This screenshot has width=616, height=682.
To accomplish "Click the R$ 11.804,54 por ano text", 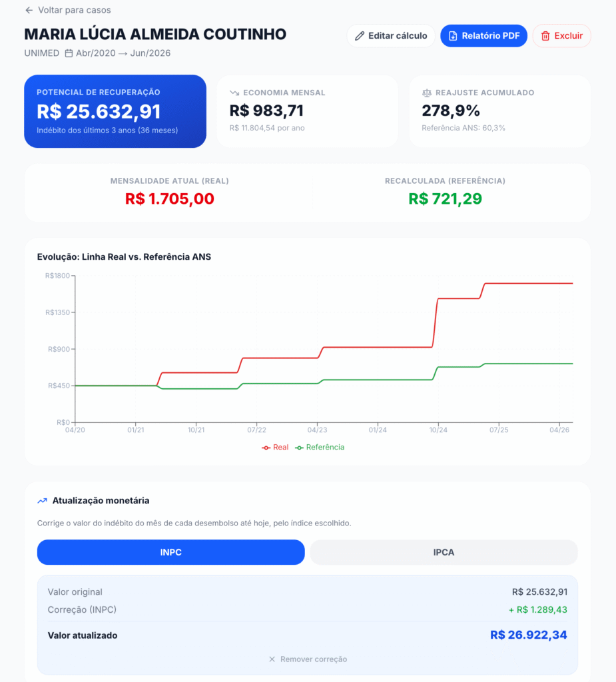I will pyautogui.click(x=267, y=128).
